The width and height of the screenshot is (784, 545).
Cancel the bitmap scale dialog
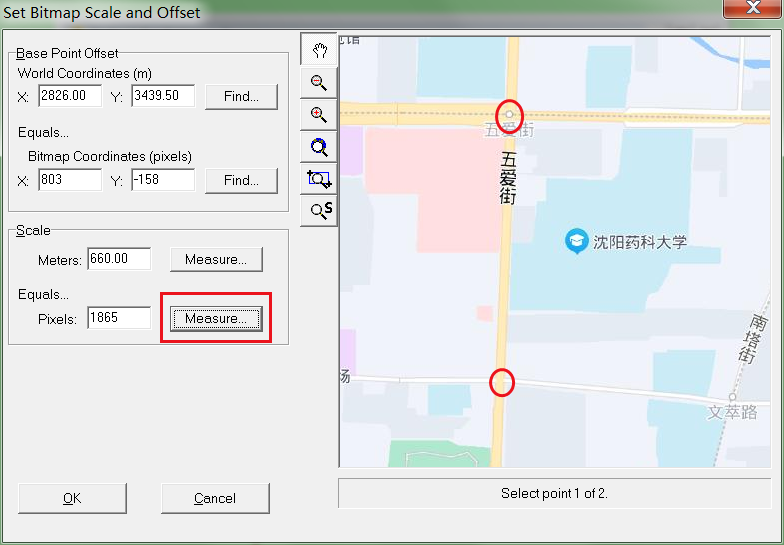click(215, 498)
